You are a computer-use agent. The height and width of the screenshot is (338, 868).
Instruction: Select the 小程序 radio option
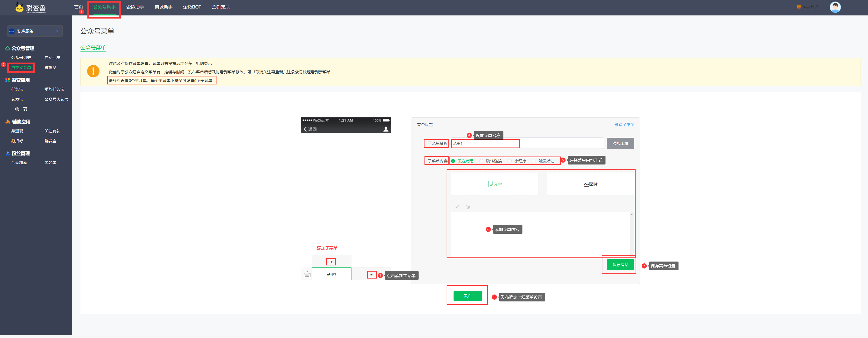tap(510, 161)
